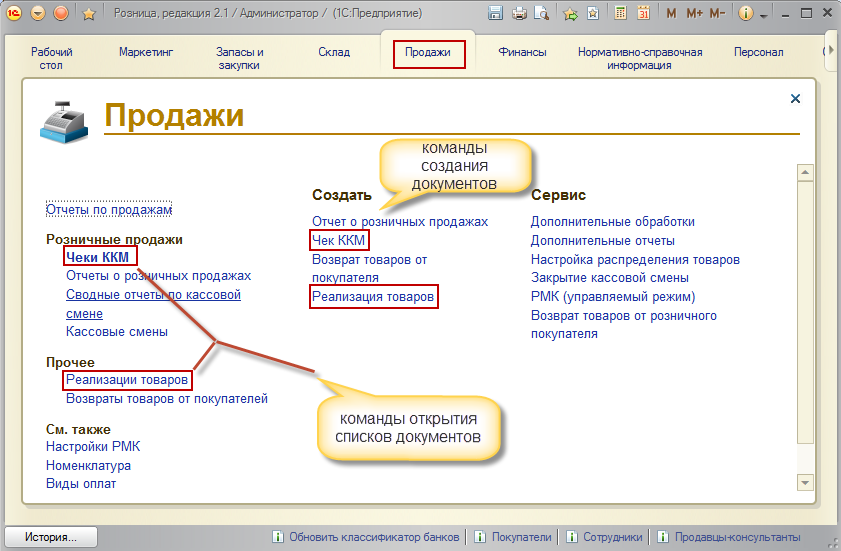Click the M+ memory add button
Image resolution: width=841 pixels, height=551 pixels.
click(x=695, y=13)
